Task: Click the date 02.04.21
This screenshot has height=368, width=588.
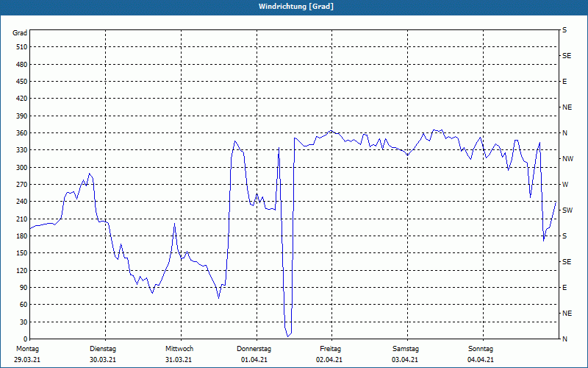Action: [x=329, y=360]
